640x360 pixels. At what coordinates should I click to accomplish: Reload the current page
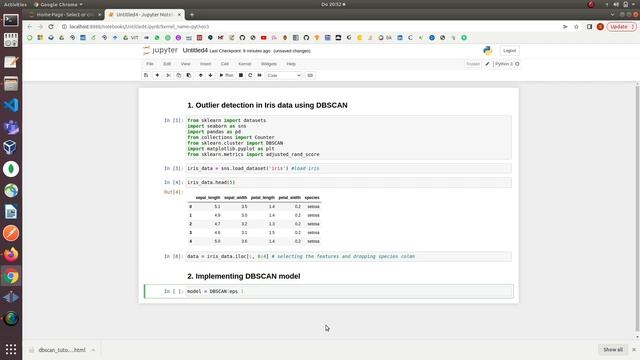tap(51, 27)
